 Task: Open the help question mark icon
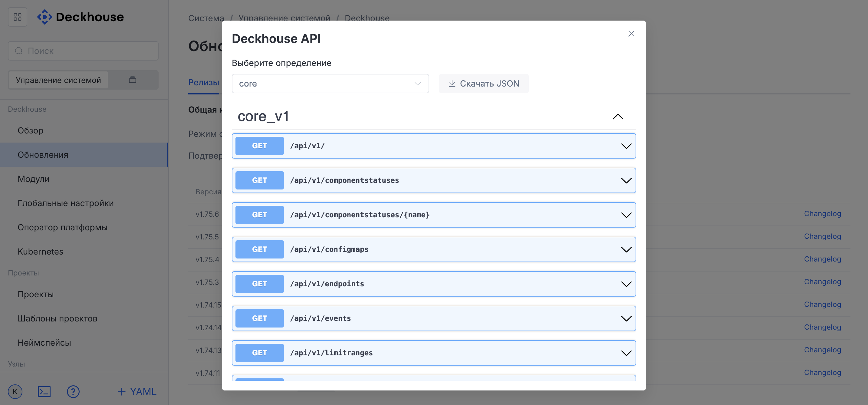pyautogui.click(x=73, y=391)
